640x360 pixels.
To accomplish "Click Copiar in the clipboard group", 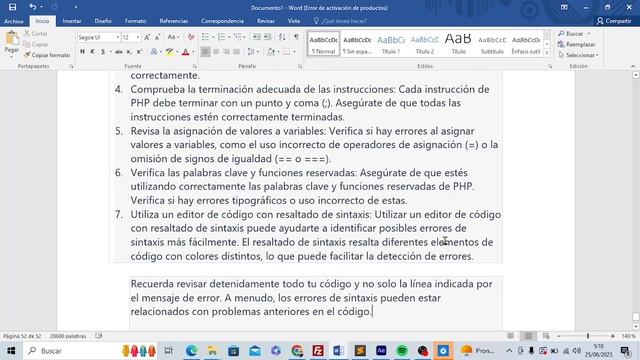I will (36, 44).
